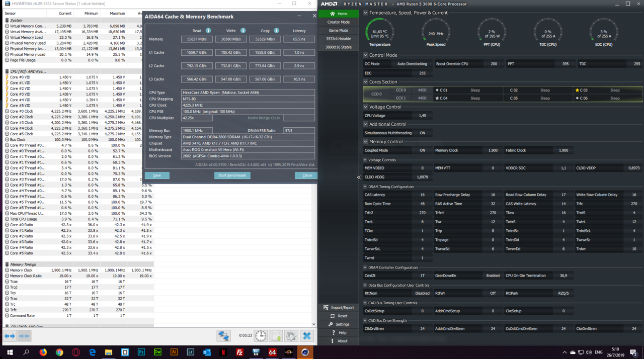Click the CPU Voltage value field

[x=423, y=116]
